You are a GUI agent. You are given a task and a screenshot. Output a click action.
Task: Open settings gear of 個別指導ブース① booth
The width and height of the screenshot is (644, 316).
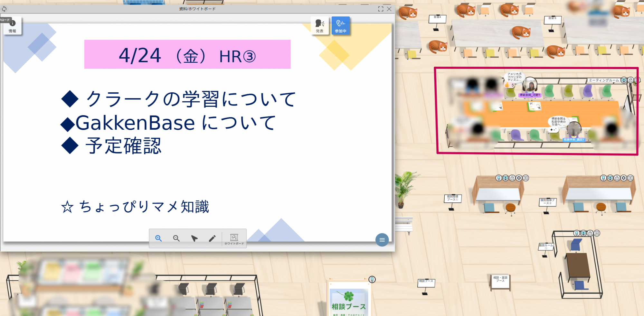tap(519, 178)
